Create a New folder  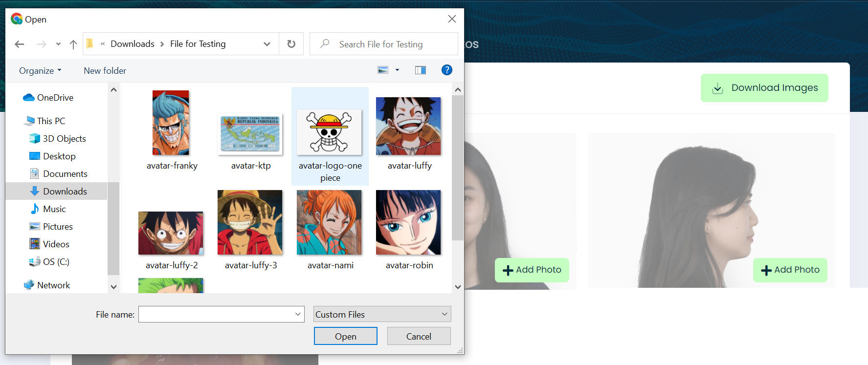point(105,71)
